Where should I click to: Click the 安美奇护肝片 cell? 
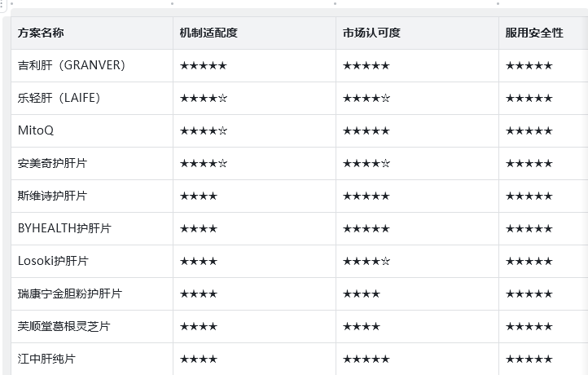pyautogui.click(x=52, y=163)
